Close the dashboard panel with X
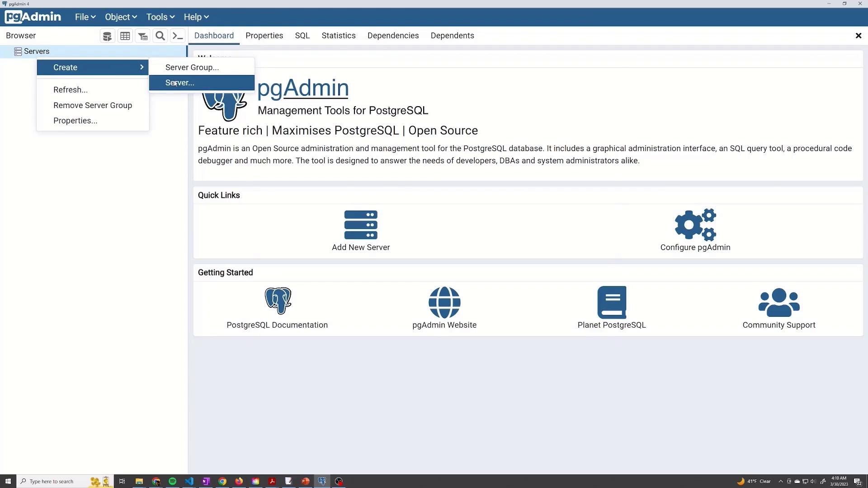Image resolution: width=868 pixels, height=488 pixels. 858,36
